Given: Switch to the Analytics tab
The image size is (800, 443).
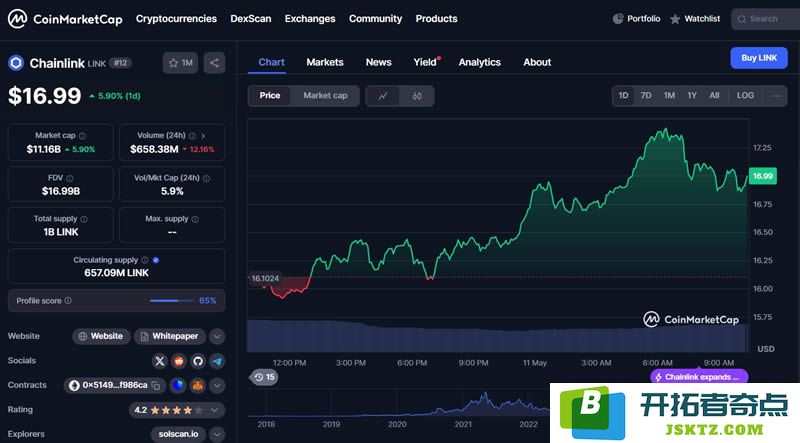Looking at the screenshot, I should point(479,62).
